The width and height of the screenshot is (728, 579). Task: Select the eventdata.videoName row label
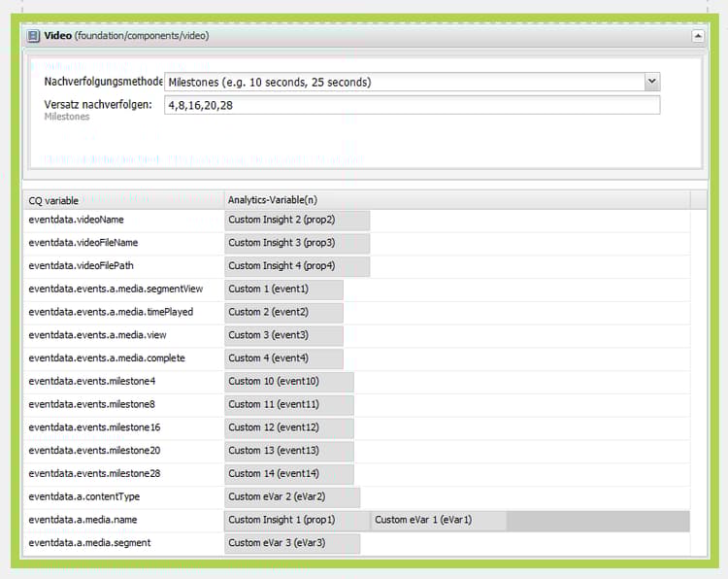tap(76, 220)
